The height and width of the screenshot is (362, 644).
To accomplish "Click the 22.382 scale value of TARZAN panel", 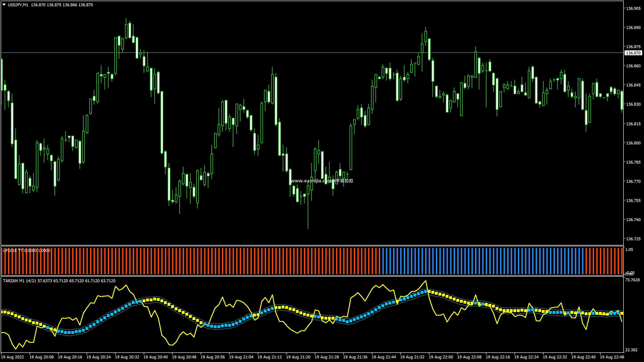I will click(x=632, y=350).
